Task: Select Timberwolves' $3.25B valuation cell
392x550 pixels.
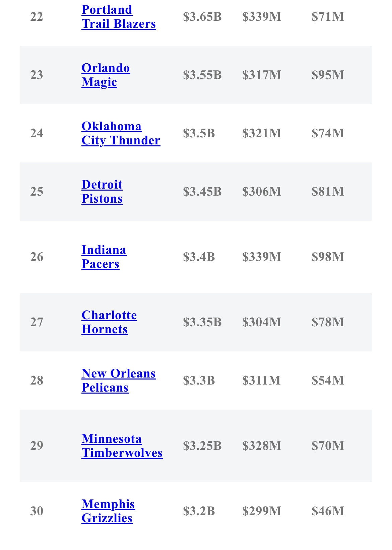Action: click(202, 446)
